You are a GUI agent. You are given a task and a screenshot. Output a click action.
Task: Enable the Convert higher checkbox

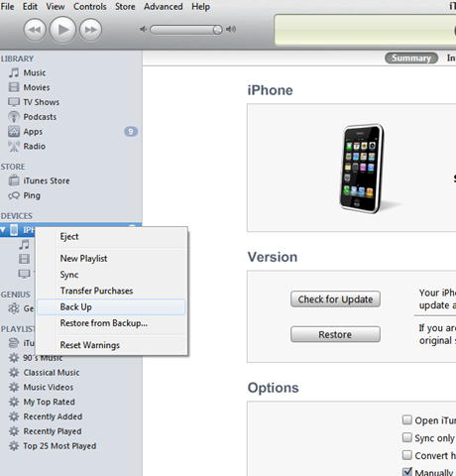point(407,455)
